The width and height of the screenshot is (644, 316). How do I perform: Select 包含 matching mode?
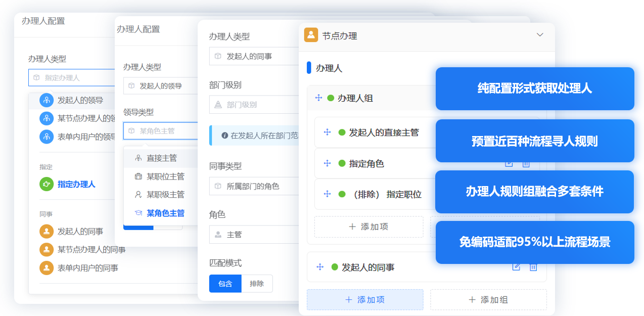[225, 284]
